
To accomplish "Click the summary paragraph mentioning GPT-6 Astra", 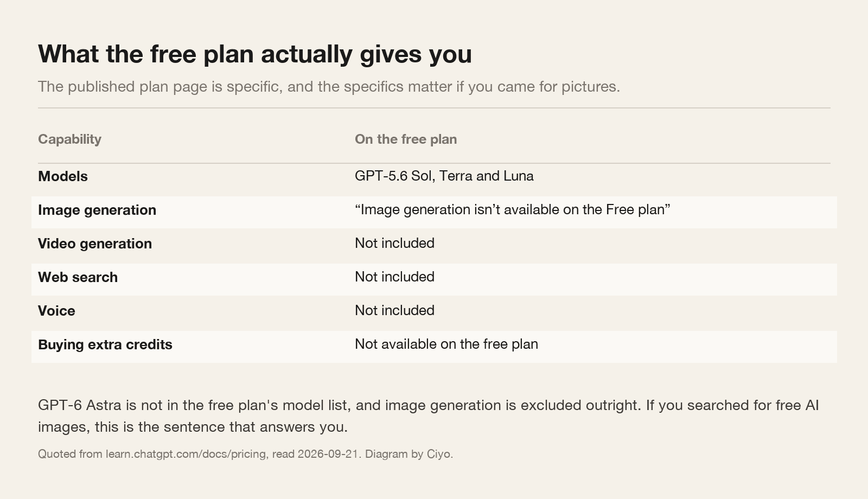I will click(x=429, y=416).
